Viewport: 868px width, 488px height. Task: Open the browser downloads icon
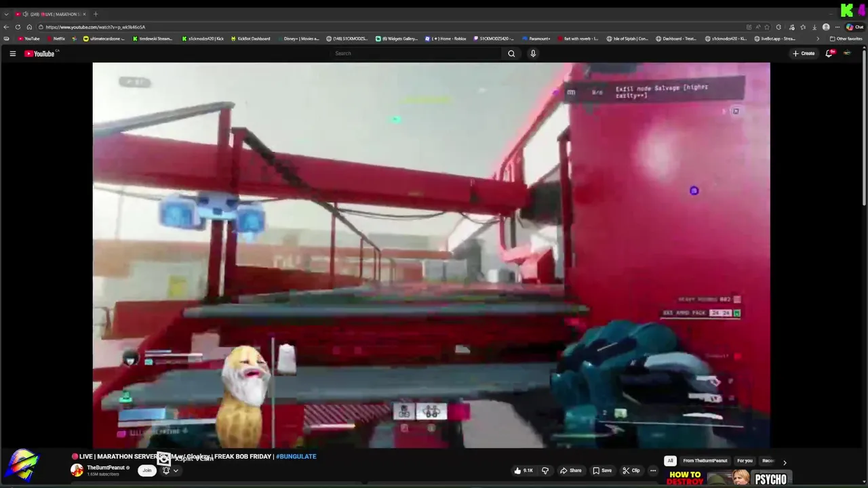coord(814,27)
